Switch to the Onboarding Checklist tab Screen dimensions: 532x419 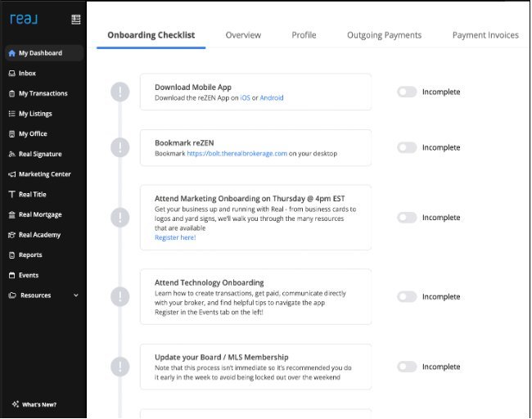[x=151, y=35]
